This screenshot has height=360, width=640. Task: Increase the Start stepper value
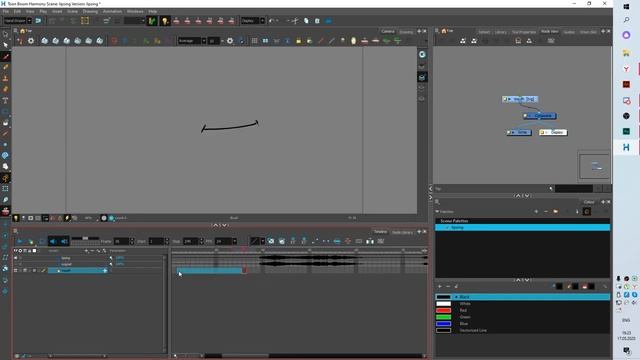coord(167,240)
